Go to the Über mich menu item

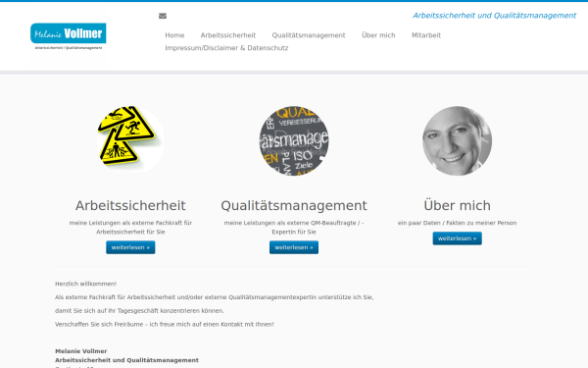pyautogui.click(x=378, y=35)
